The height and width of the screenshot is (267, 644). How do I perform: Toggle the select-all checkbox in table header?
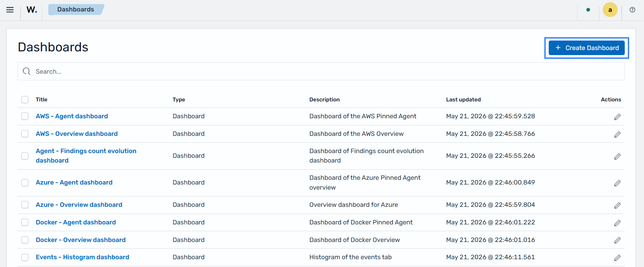coord(25,99)
